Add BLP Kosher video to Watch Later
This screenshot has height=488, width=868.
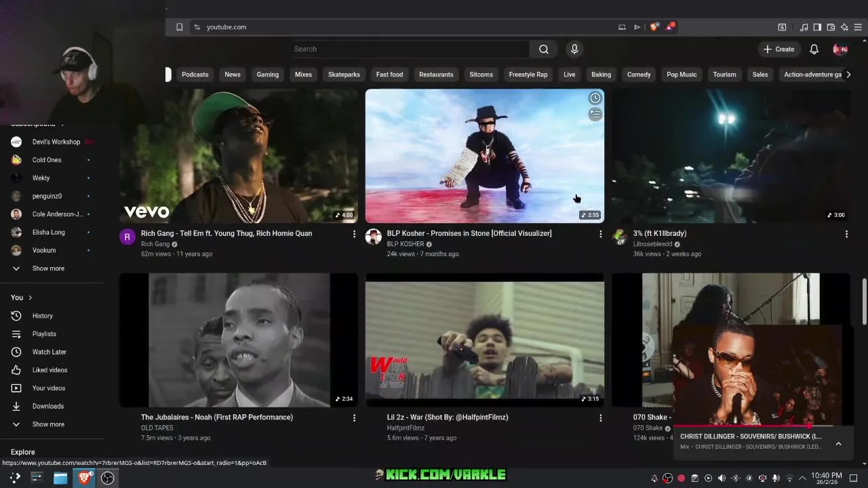tap(595, 98)
